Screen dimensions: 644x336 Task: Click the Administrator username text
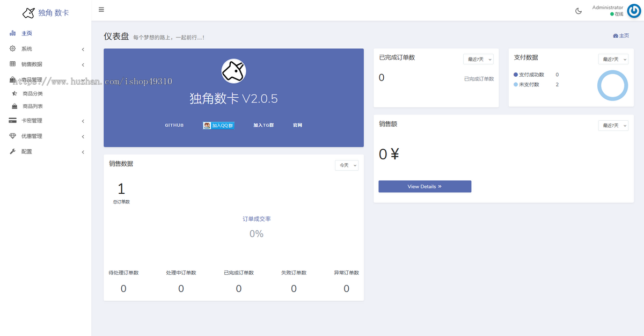608,8
